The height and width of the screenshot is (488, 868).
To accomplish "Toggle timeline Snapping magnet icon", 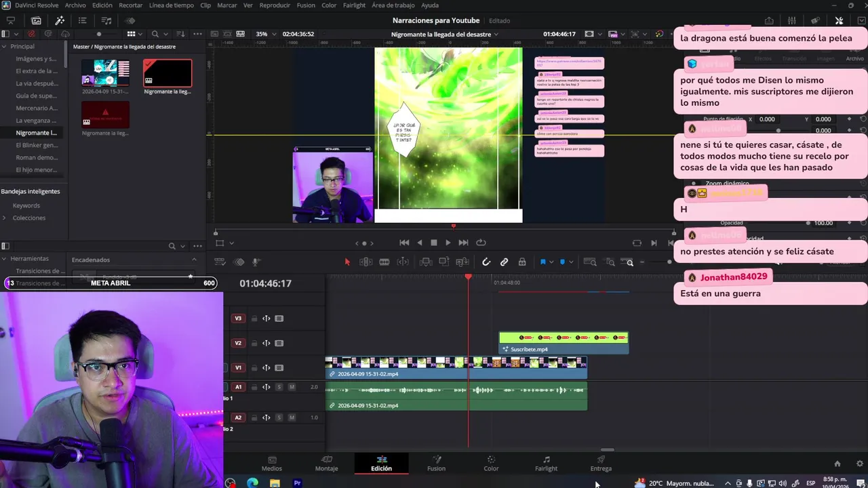I will (486, 262).
